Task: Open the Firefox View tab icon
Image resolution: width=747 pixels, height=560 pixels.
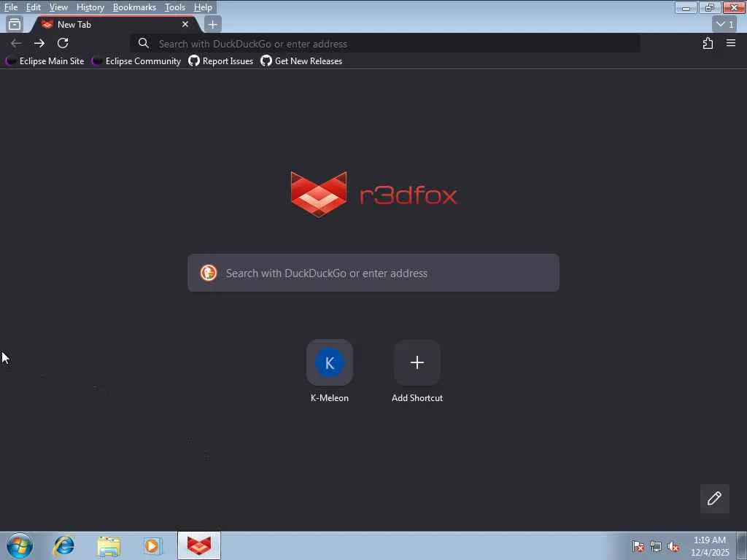Action: click(x=15, y=24)
